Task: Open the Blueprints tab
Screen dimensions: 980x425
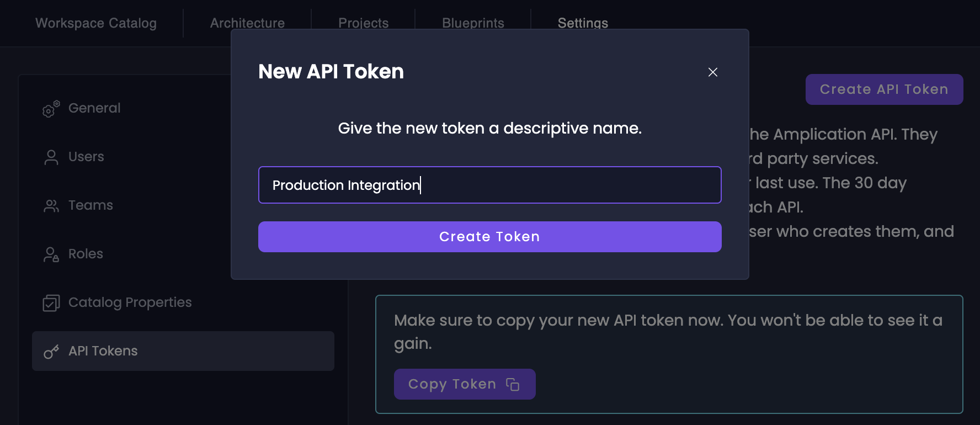Action: tap(473, 23)
